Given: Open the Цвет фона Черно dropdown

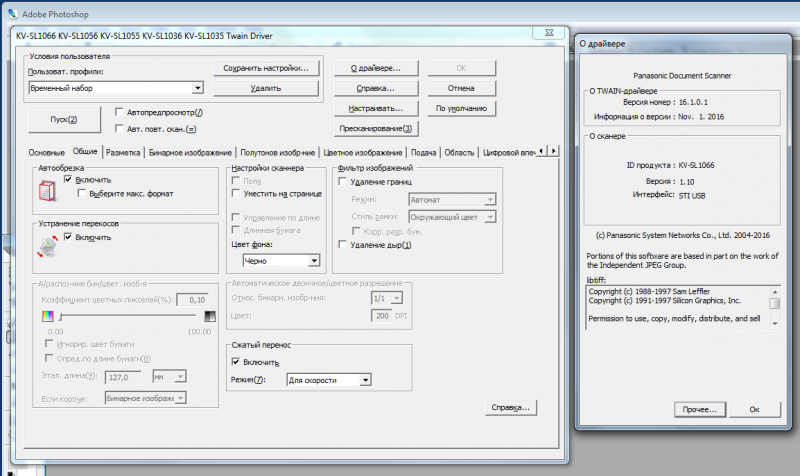Looking at the screenshot, I should point(314,261).
